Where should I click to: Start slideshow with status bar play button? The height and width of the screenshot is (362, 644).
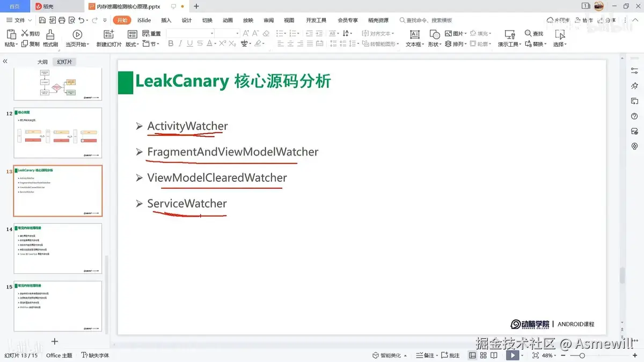513,355
